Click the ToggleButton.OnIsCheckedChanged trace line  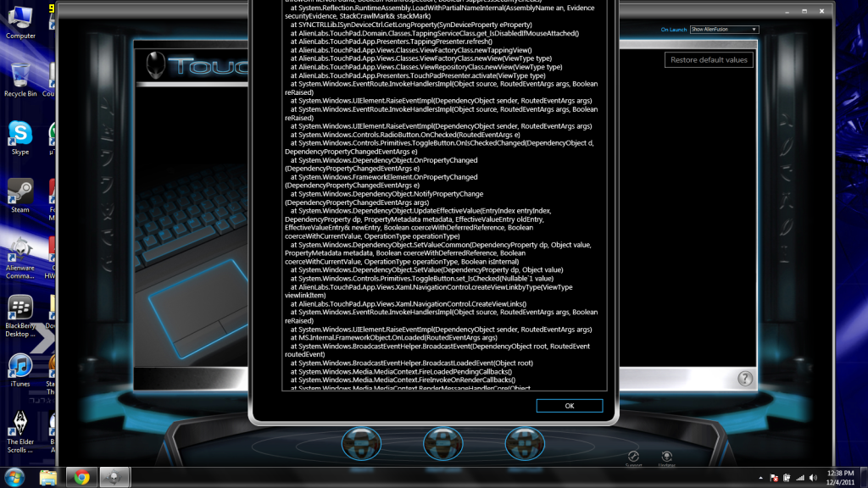pos(440,147)
